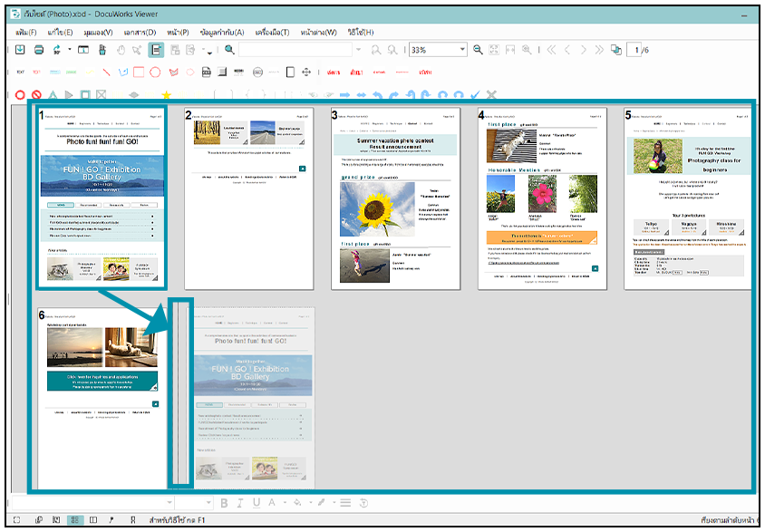Click the rotate 90 degrees icon

pyautogui.click(x=57, y=50)
